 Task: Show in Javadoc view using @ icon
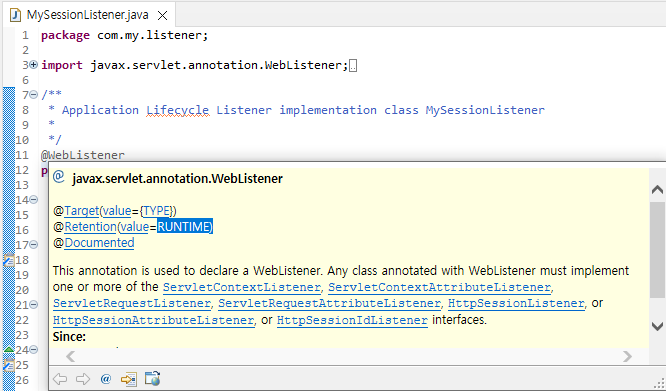point(106,379)
